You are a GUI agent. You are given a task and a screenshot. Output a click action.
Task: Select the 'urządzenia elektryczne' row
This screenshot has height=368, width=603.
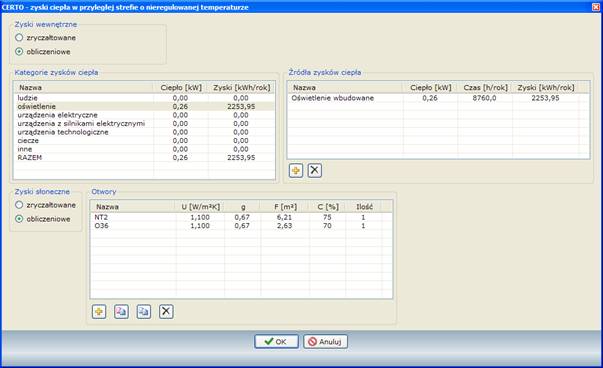144,115
